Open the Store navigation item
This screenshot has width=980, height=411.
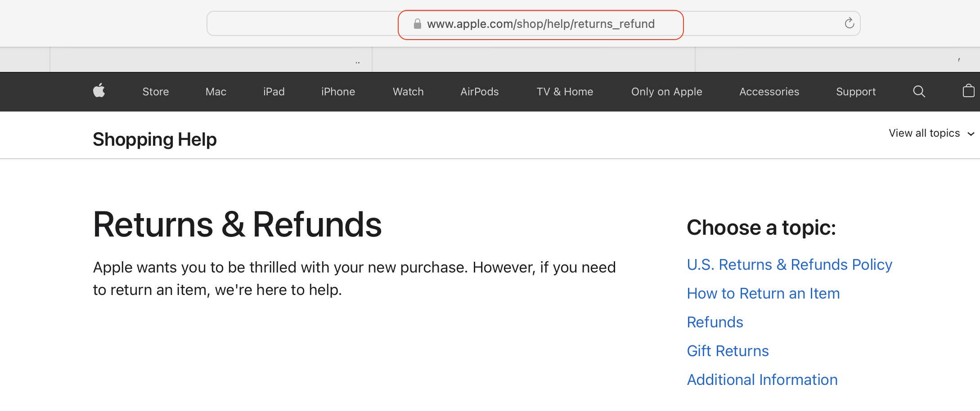click(155, 91)
